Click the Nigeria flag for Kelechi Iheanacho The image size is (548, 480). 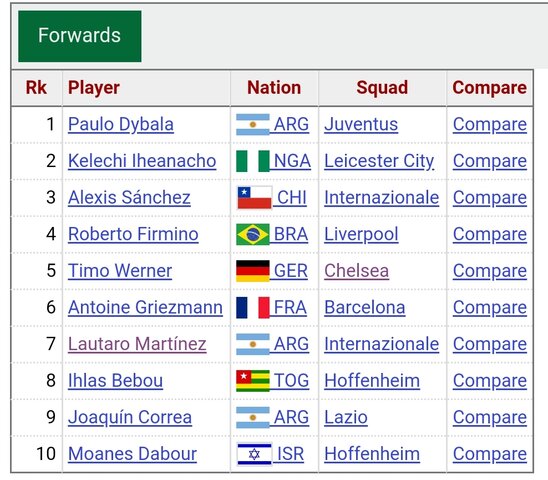pos(253,161)
